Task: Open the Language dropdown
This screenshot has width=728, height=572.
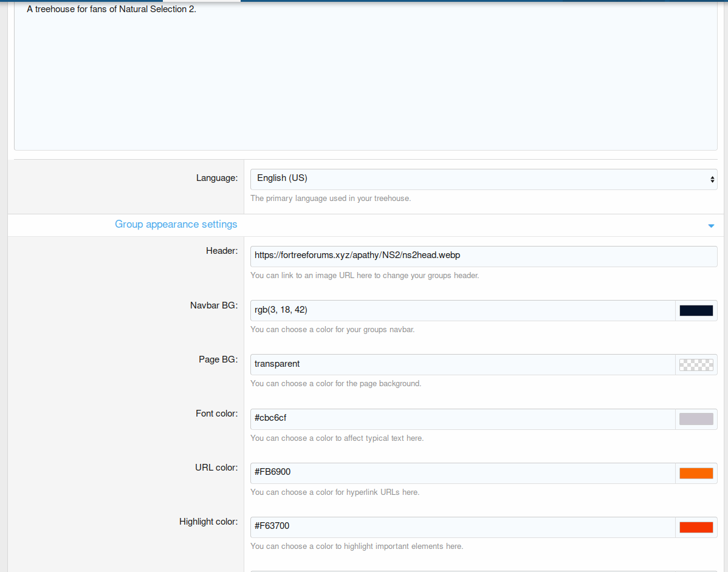Action: [x=483, y=179]
